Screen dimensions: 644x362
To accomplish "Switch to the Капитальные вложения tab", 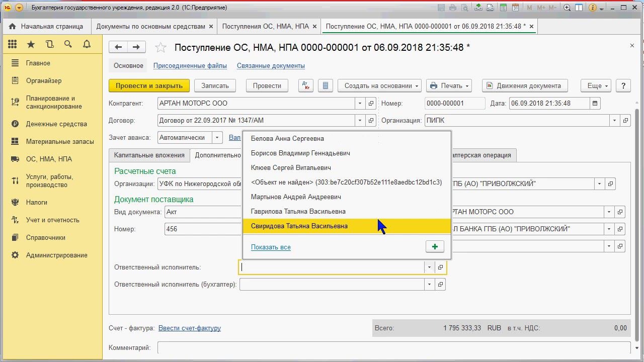I will (149, 155).
